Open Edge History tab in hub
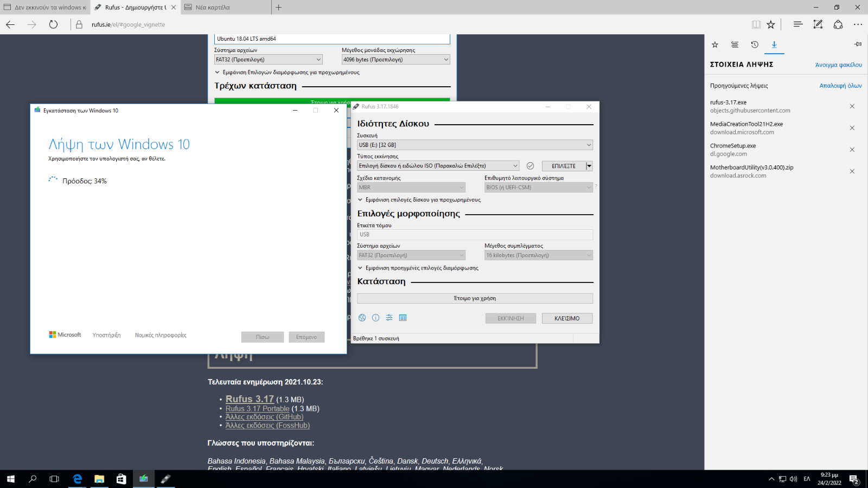This screenshot has height=488, width=868. pyautogui.click(x=755, y=44)
